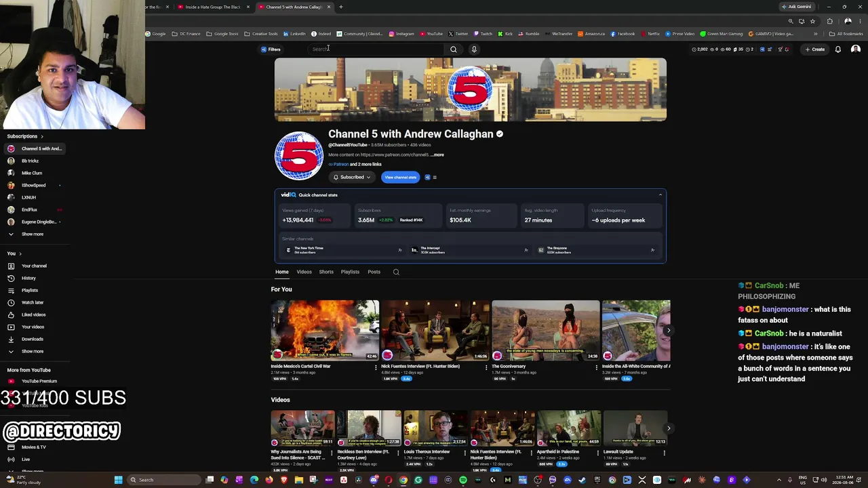Open the list icon next to channel stats
The image size is (868, 488).
tap(435, 177)
